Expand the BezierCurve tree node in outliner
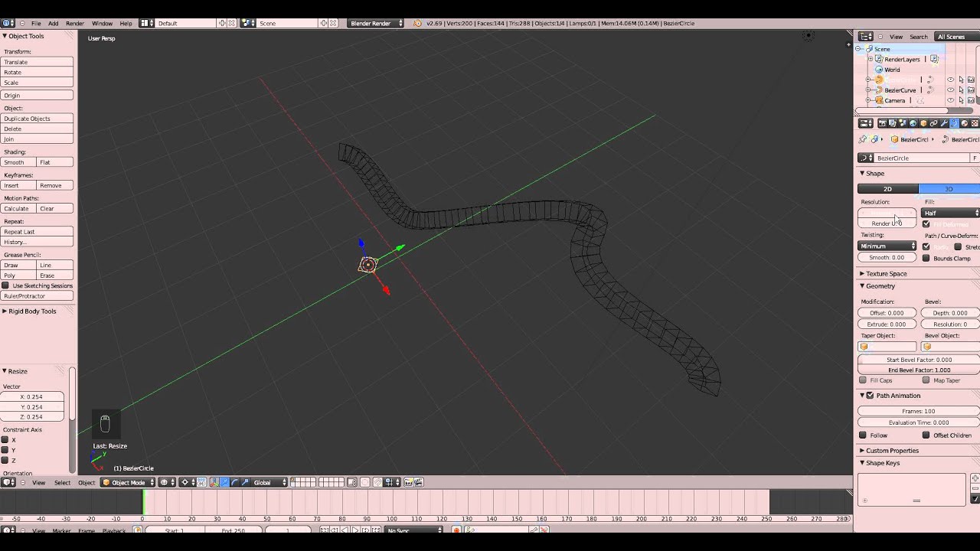Image resolution: width=980 pixels, height=551 pixels. point(868,90)
